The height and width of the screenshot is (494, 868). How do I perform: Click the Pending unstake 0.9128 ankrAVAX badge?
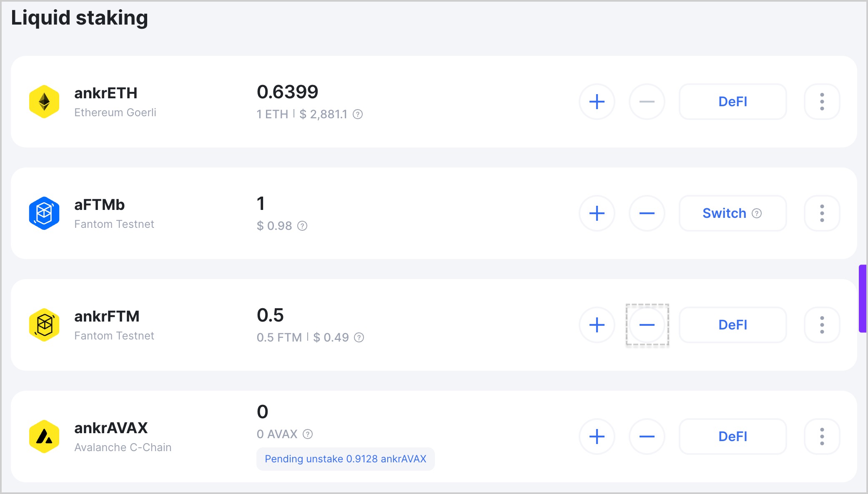click(345, 459)
